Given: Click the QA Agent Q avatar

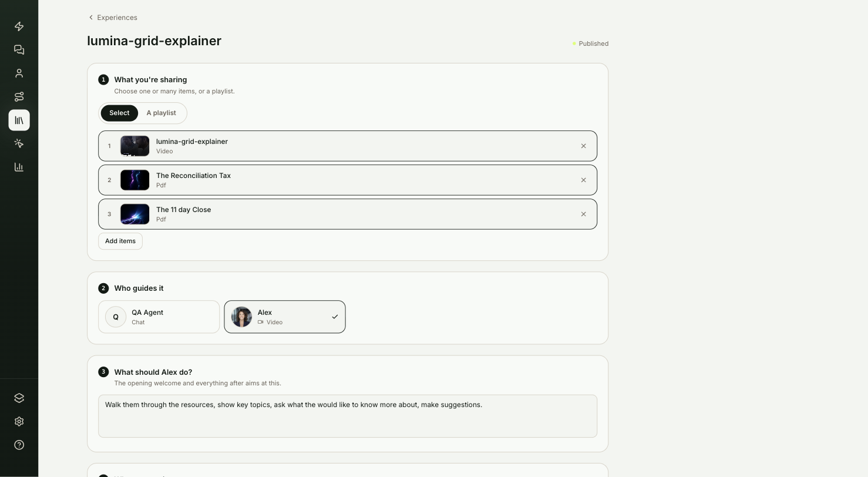Looking at the screenshot, I should (x=116, y=317).
